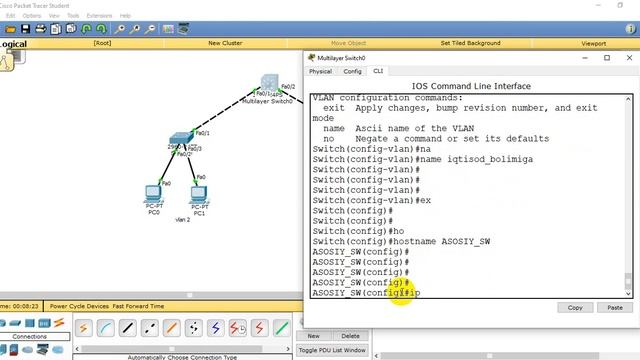Open the Edit menu
This screenshot has height=360, width=640.
click(11, 16)
